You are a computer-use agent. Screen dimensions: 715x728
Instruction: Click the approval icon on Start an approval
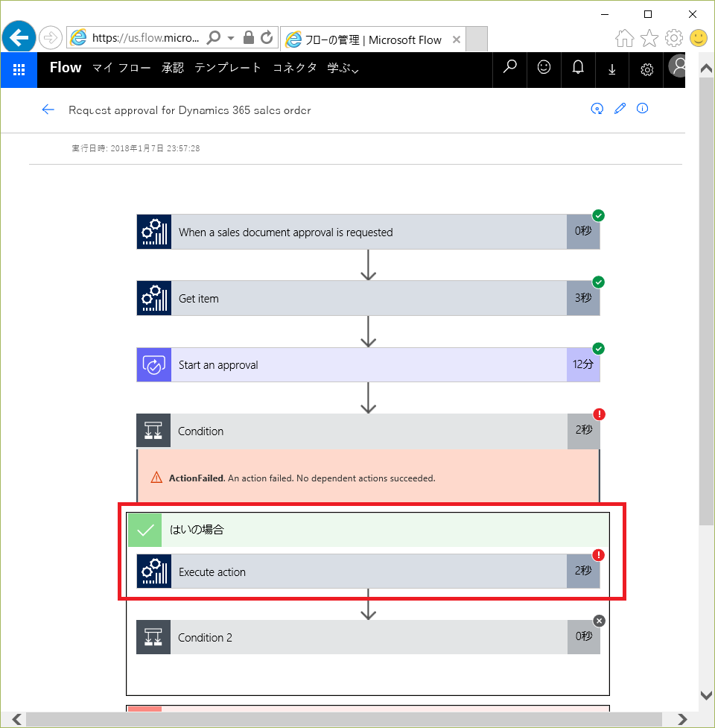pyautogui.click(x=154, y=364)
